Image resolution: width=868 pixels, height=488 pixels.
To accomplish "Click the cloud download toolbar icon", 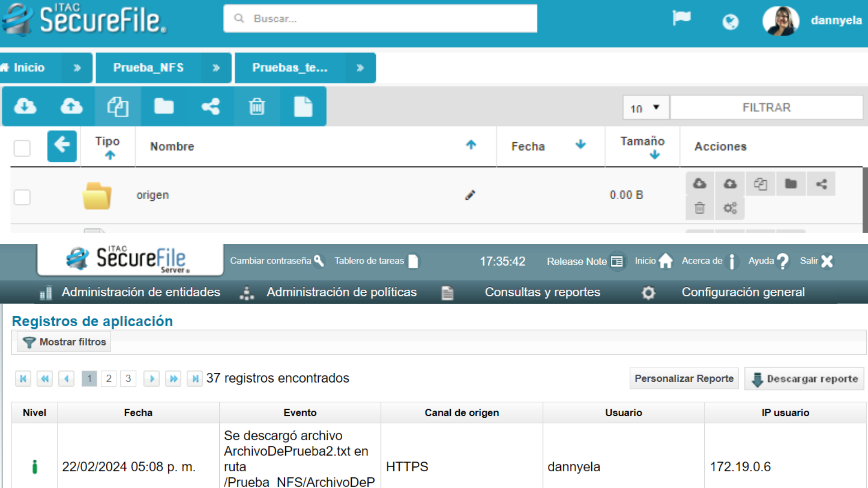I will pos(25,107).
